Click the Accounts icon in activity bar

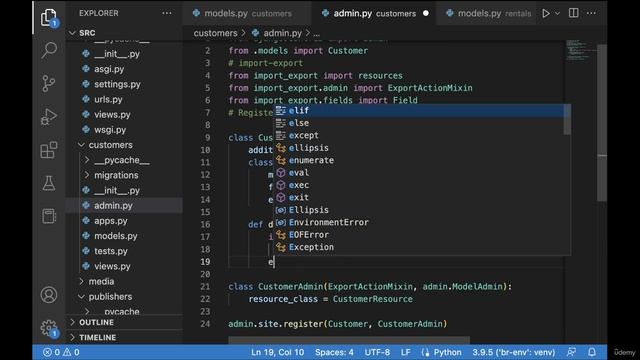point(49,295)
